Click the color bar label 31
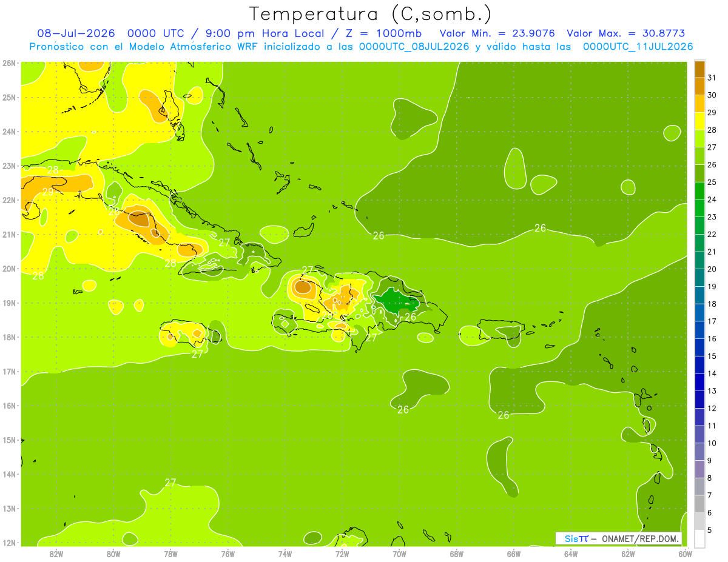The width and height of the screenshot is (728, 562). 712,78
